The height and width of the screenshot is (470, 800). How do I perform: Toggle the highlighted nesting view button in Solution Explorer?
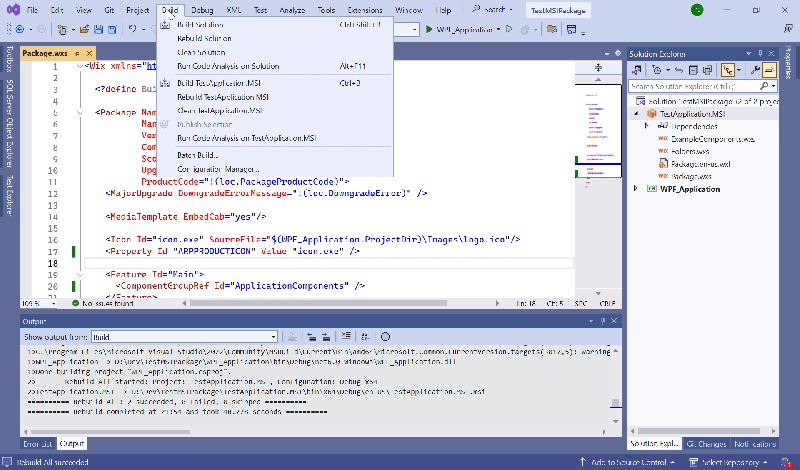(728, 70)
